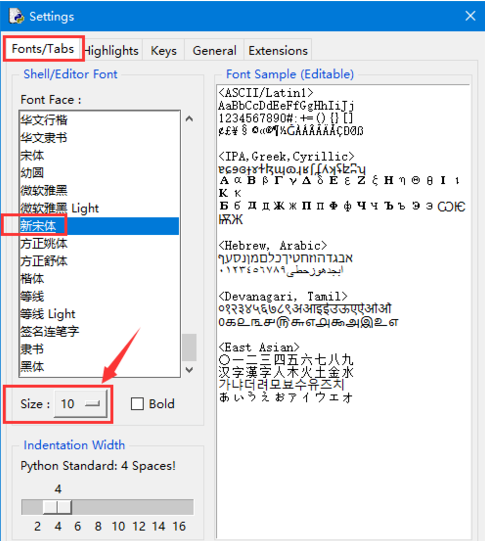Click the <ASCII/Latin1> line in font sample
Screen dimensions: 485x541
pos(266,92)
